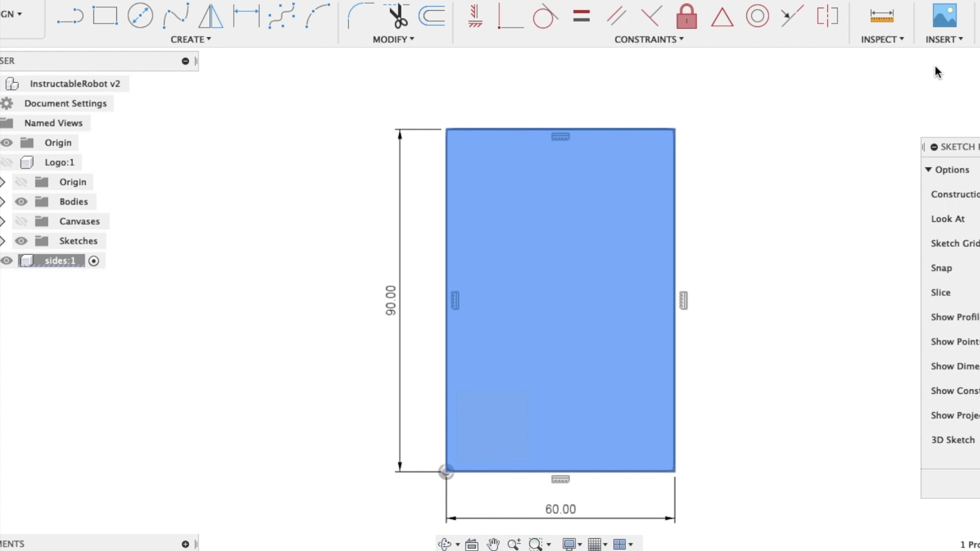This screenshot has width=980, height=551.
Task: Click the Document Settings item
Action: click(65, 104)
